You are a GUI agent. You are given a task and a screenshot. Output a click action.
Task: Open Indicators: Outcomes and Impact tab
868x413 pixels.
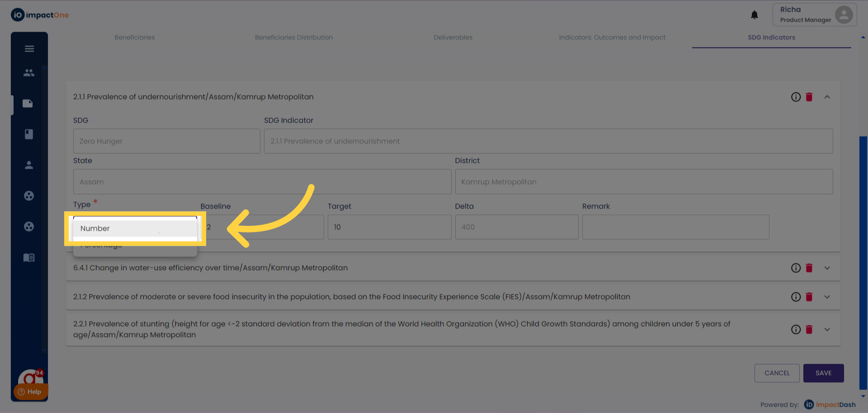coord(612,38)
